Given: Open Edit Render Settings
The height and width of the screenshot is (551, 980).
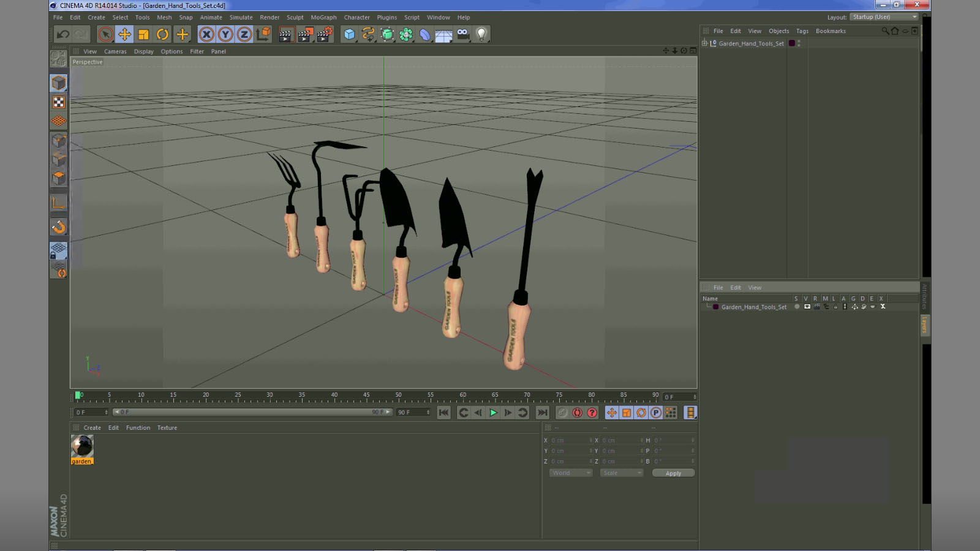Looking at the screenshot, I should (x=324, y=34).
